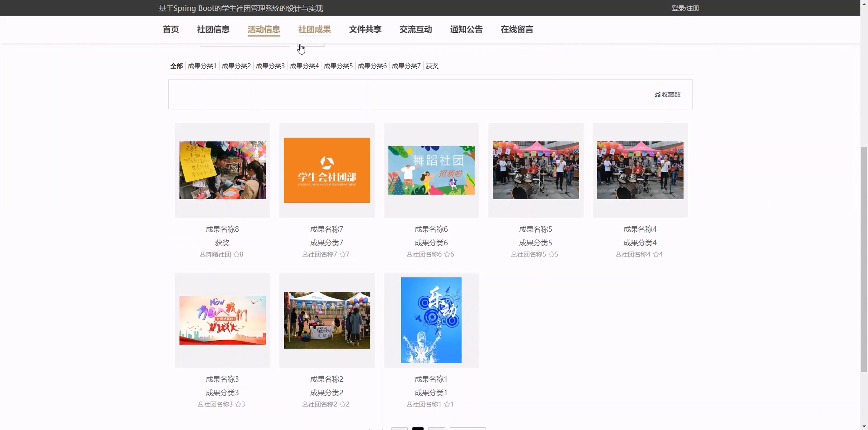Click the user icon beside 舞蹈社团
This screenshot has height=430, width=868.
202,254
